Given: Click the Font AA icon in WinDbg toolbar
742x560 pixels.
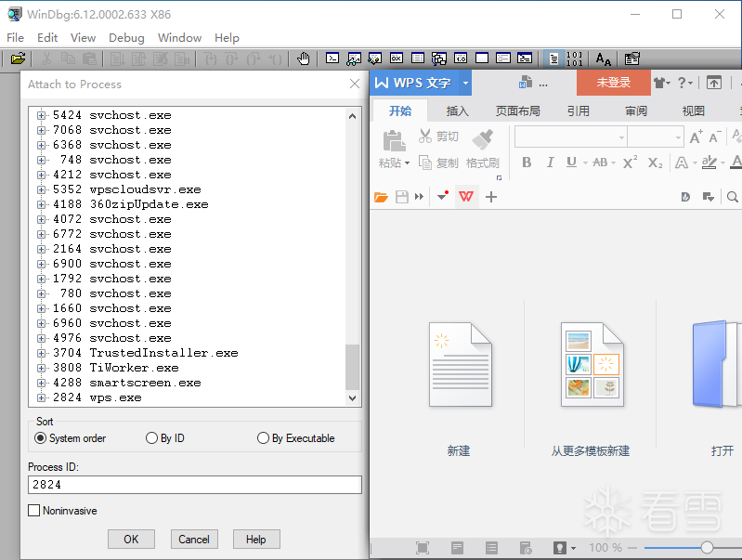Looking at the screenshot, I should click(x=604, y=59).
